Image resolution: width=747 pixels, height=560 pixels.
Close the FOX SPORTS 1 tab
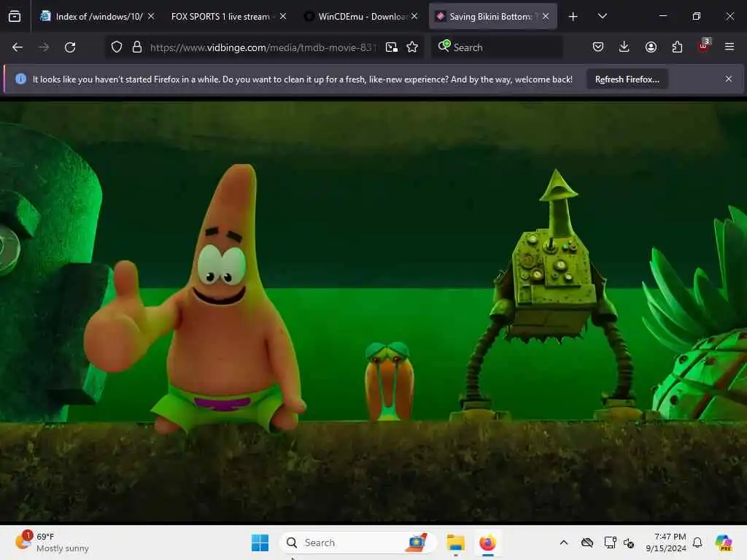(x=283, y=16)
